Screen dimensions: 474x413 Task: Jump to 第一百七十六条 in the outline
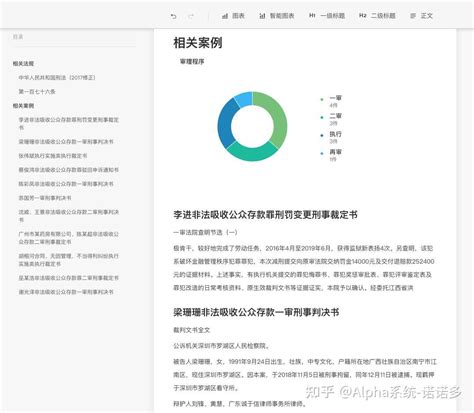coord(37,91)
